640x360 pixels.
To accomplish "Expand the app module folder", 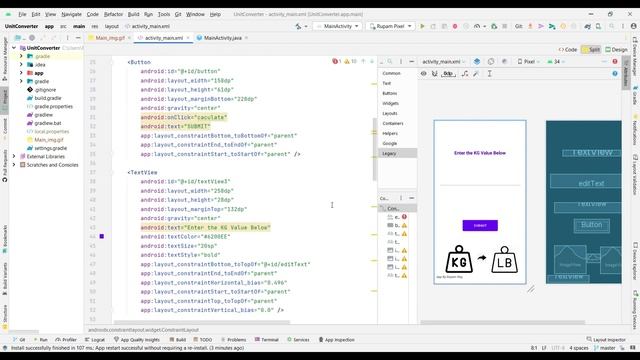I will coord(21,73).
